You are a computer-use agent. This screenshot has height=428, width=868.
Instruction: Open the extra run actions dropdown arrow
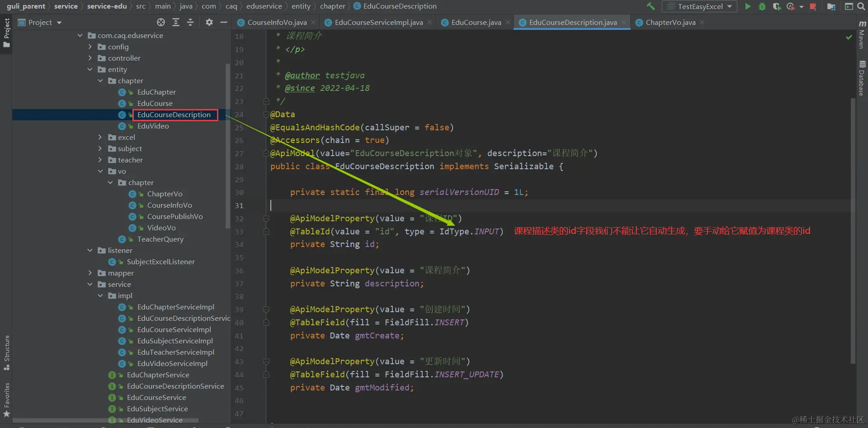pos(802,7)
